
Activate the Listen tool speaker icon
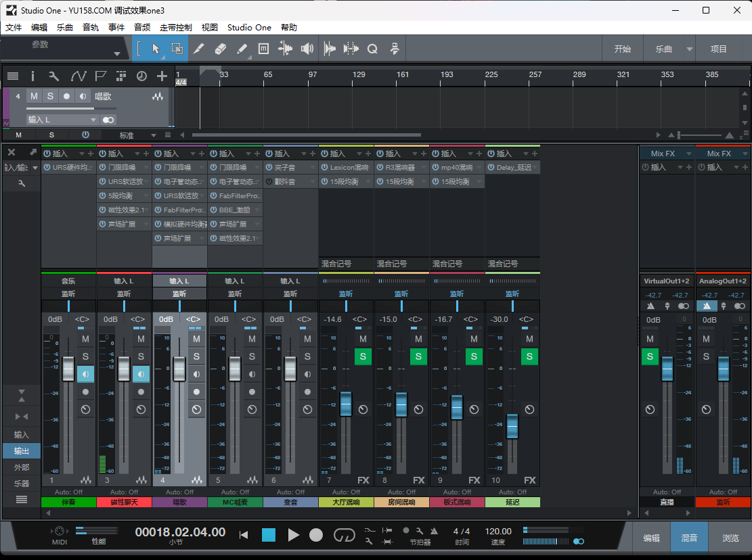tap(307, 48)
